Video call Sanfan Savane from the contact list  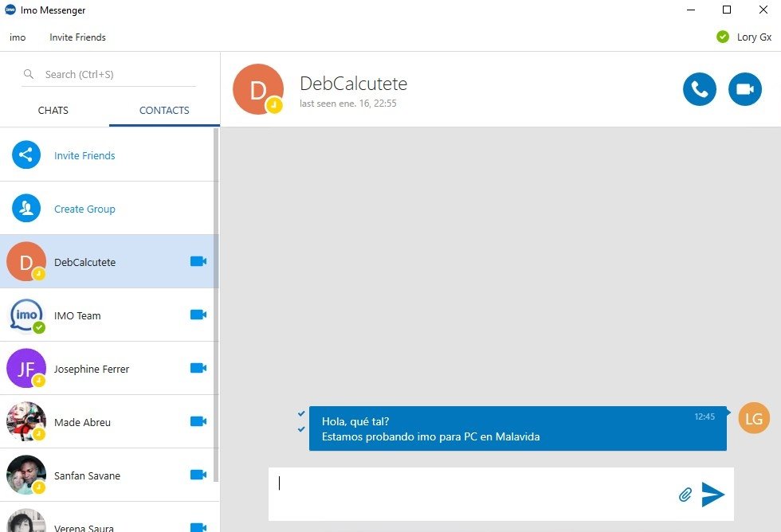198,475
